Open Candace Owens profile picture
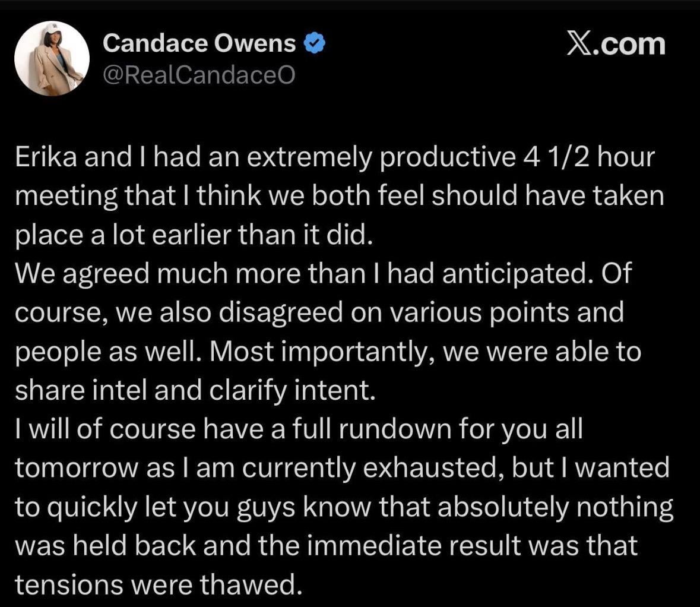 point(52,59)
